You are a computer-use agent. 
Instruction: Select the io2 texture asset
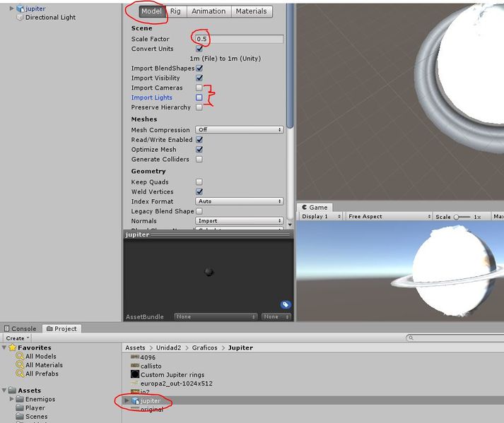point(140,392)
